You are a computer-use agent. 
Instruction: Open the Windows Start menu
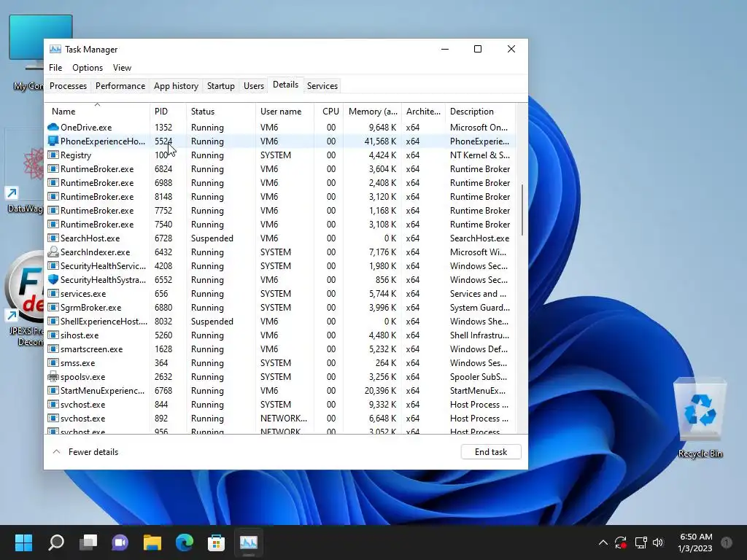[x=23, y=542]
